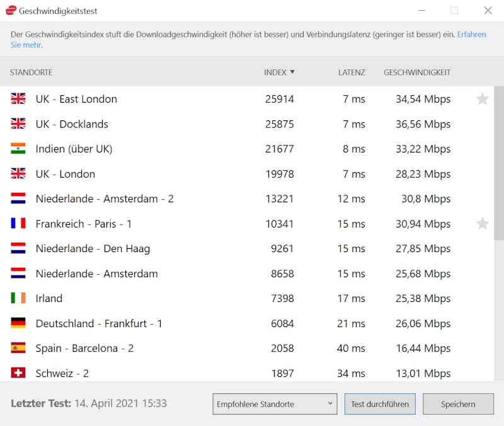Sort by the STANDORTE column header
Image resolution: width=504 pixels, height=426 pixels.
click(x=31, y=72)
